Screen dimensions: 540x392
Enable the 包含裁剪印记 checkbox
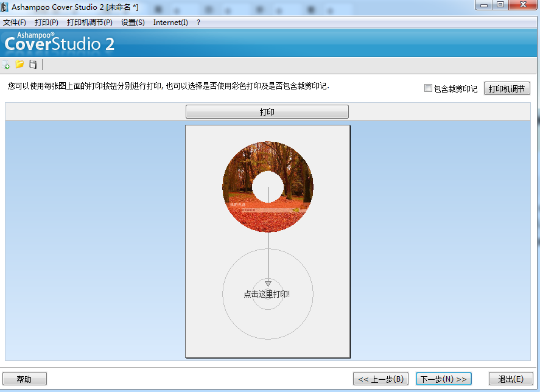tap(428, 88)
